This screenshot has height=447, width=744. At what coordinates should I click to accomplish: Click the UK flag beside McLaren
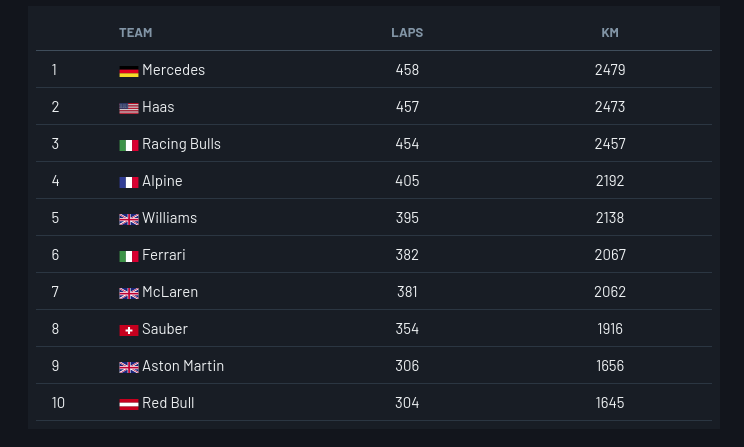pyautogui.click(x=129, y=293)
